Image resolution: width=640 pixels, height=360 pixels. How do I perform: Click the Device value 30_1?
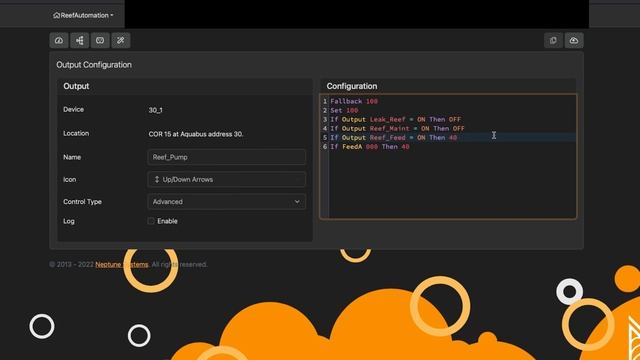(x=156, y=110)
